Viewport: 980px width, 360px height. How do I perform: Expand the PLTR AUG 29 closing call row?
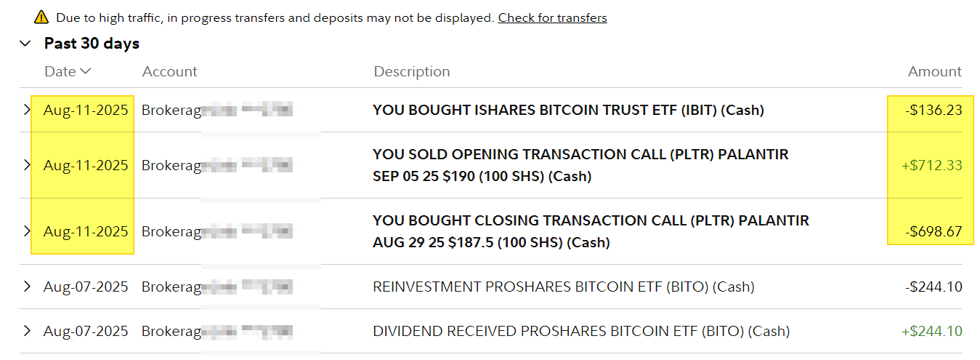[x=28, y=231]
